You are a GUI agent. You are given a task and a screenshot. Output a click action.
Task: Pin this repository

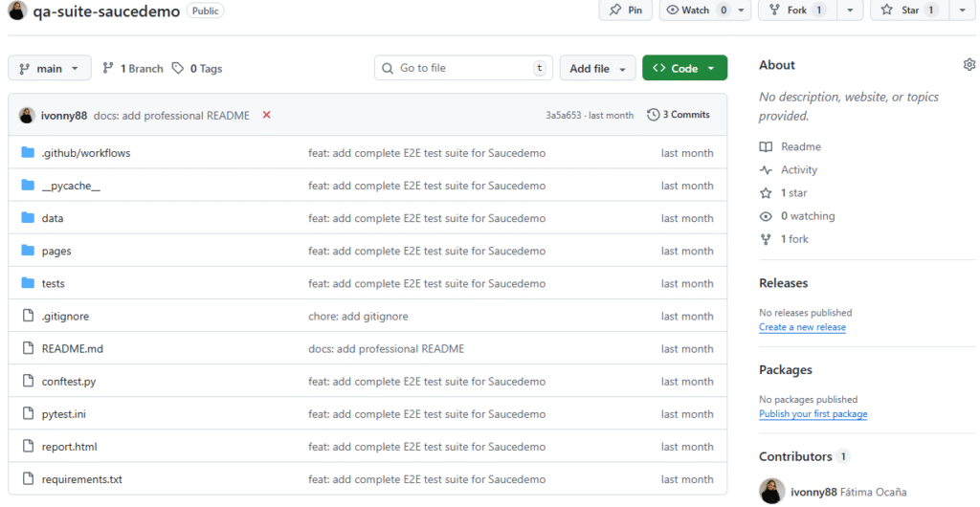625,11
